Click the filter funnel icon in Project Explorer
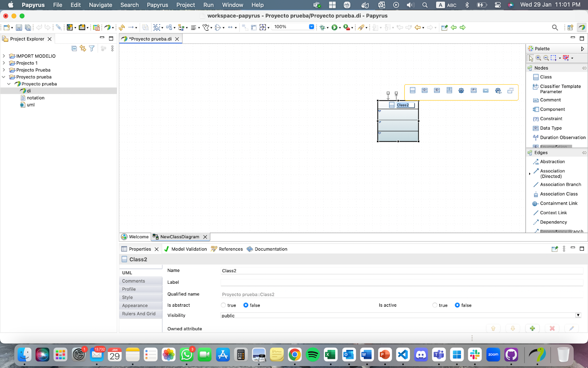The height and width of the screenshot is (368, 588). 92,49
